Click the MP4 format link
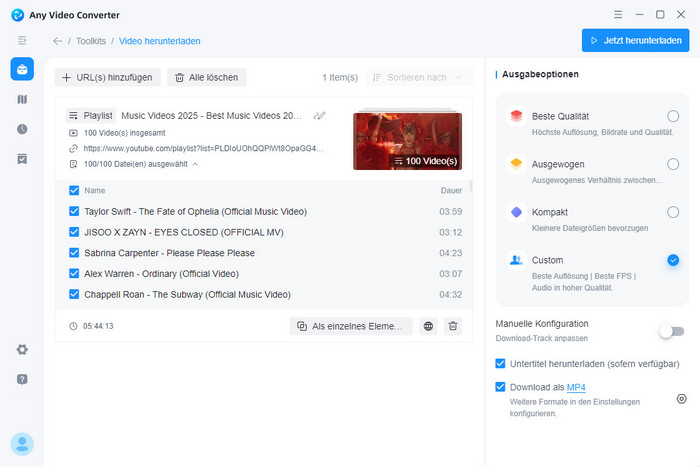This screenshot has height=467, width=700. tap(576, 387)
